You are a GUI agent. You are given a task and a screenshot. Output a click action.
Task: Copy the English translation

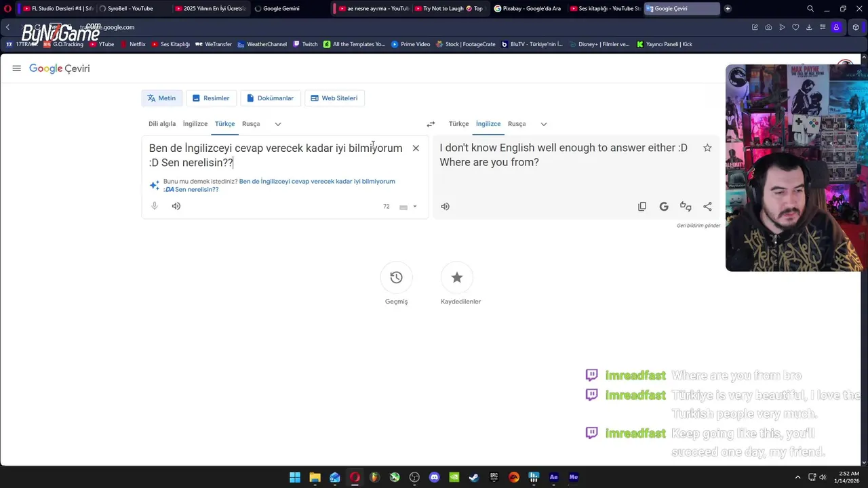[642, 207]
